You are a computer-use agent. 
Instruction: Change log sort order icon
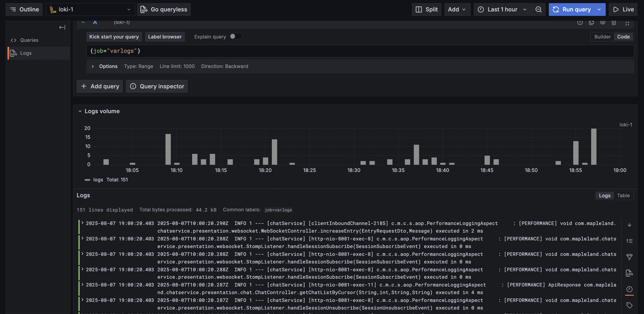pyautogui.click(x=629, y=241)
